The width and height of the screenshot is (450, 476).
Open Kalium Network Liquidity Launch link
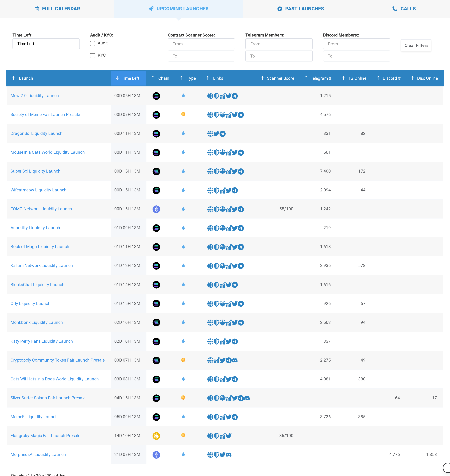(42, 266)
